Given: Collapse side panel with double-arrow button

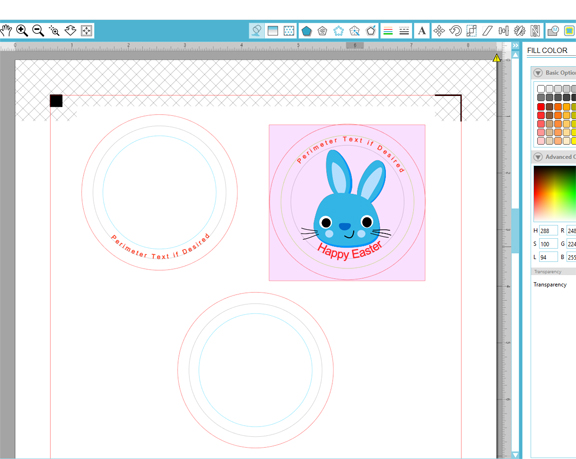Looking at the screenshot, I should click(x=515, y=45).
